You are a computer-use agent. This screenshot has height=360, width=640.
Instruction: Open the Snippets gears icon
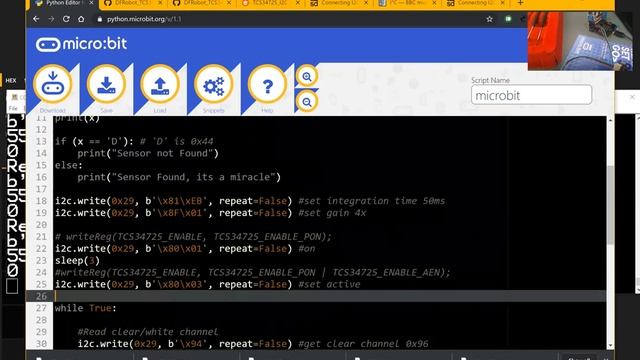click(213, 84)
